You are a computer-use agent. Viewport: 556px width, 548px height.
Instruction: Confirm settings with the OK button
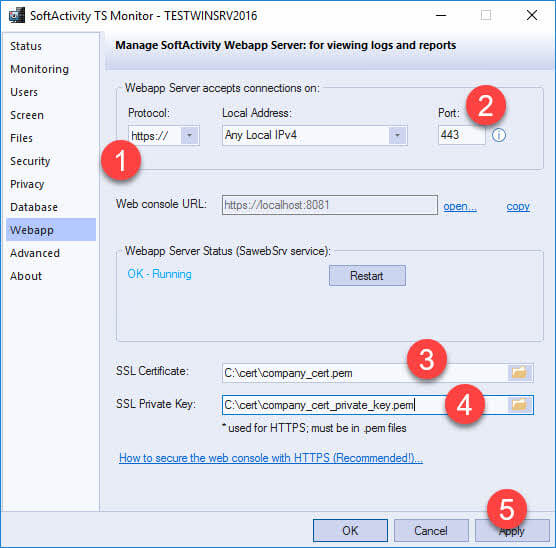(x=350, y=531)
